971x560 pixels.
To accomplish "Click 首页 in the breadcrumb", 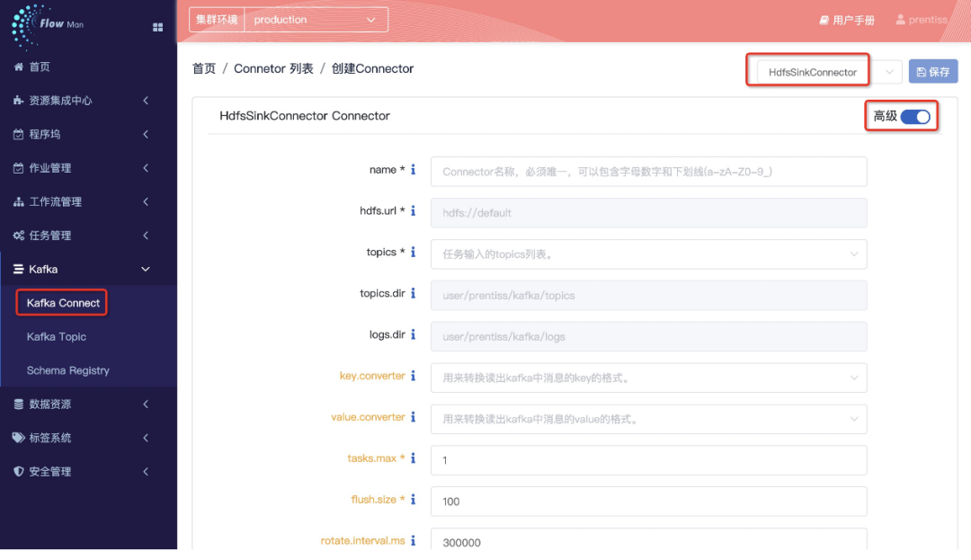I will tap(204, 68).
